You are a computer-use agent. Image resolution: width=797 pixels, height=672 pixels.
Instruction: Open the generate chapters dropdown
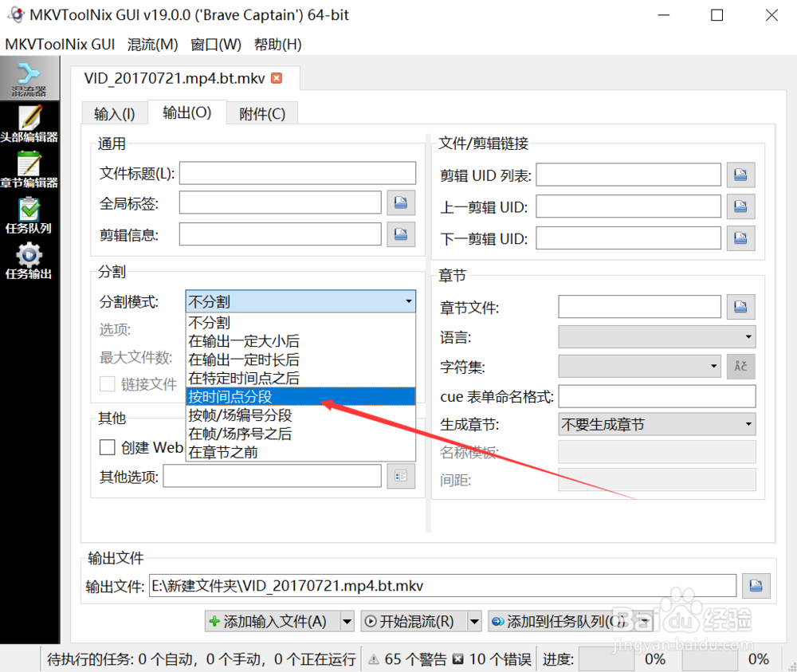point(657,424)
